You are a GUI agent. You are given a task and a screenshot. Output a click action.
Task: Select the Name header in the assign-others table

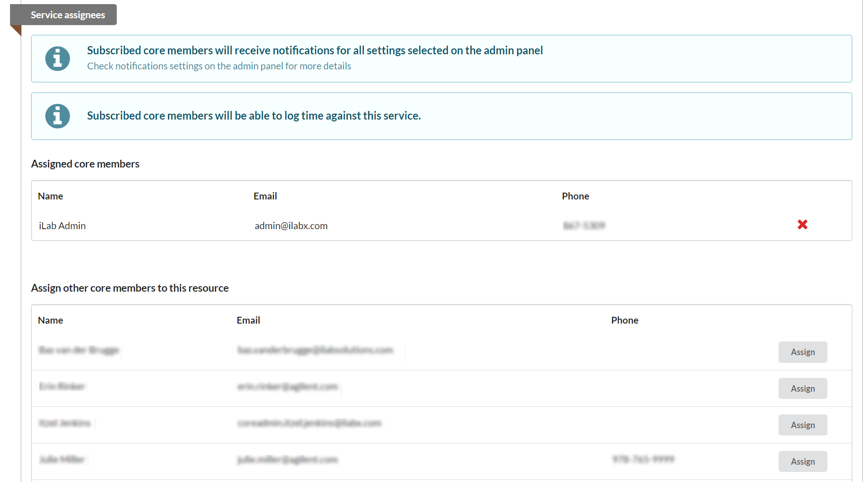click(x=51, y=320)
